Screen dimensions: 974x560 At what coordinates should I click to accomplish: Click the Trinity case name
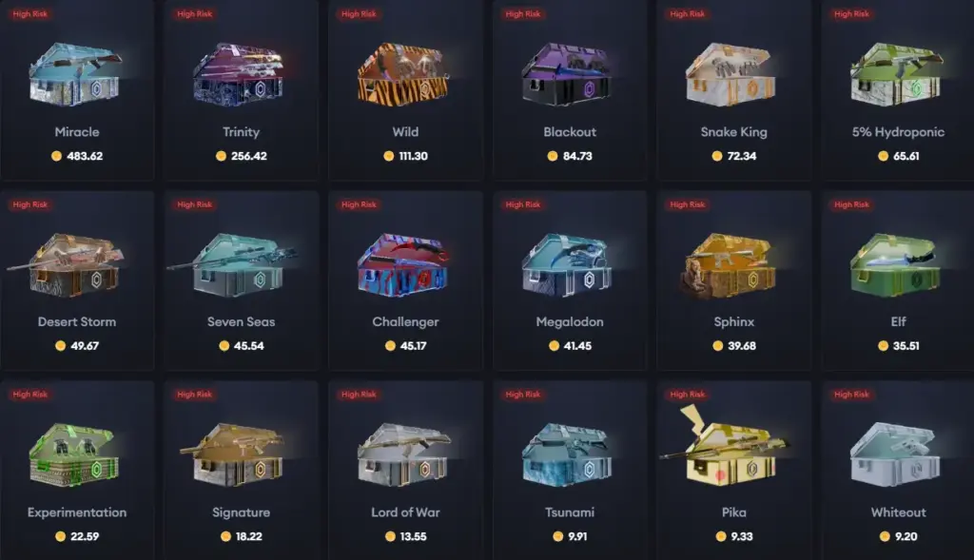241,131
